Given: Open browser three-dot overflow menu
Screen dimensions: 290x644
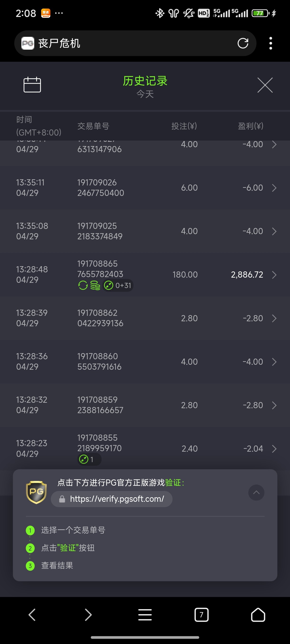Looking at the screenshot, I should (271, 43).
